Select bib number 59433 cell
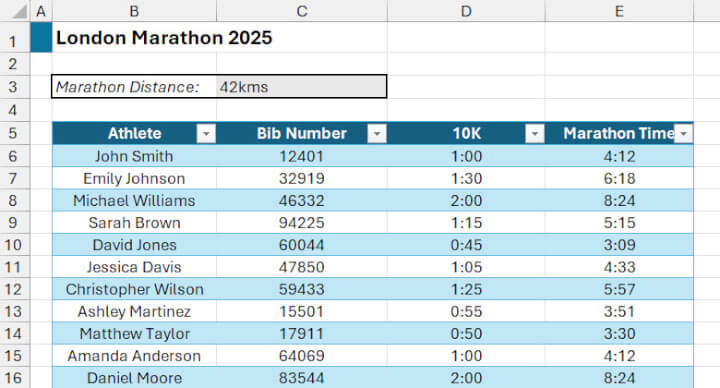This screenshot has width=720, height=388. pyautogui.click(x=302, y=289)
